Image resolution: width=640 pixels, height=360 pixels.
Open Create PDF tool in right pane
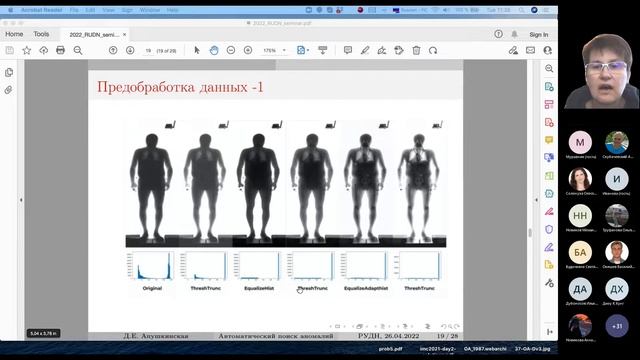click(x=549, y=122)
